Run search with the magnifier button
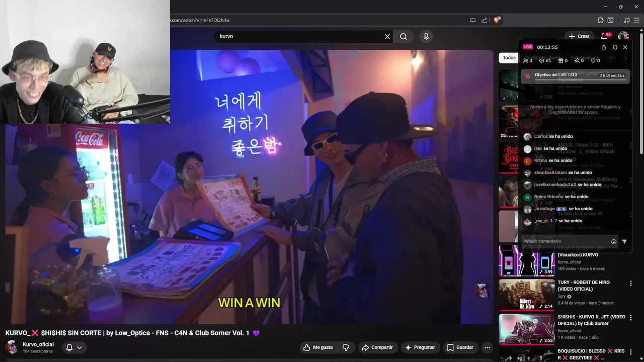The width and height of the screenshot is (644, 362). (x=404, y=36)
